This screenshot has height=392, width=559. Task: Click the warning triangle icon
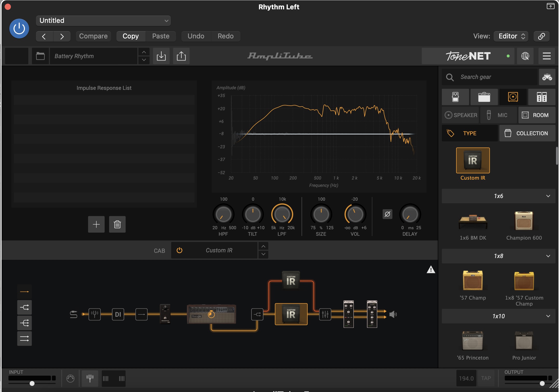[x=431, y=270]
